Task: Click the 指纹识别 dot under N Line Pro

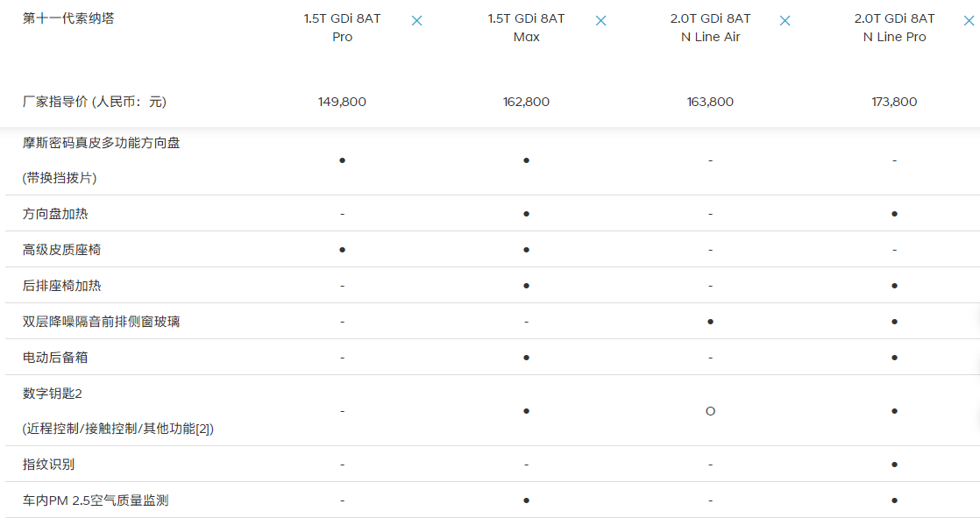Action: pyautogui.click(x=894, y=465)
